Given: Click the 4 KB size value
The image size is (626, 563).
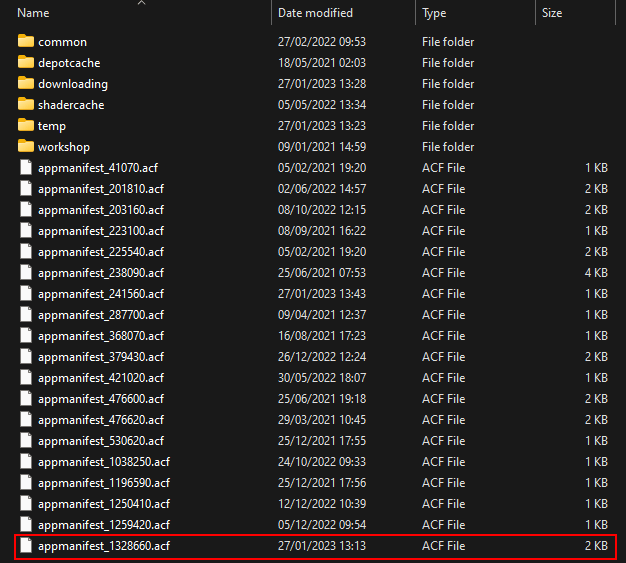Looking at the screenshot, I should (596, 273).
